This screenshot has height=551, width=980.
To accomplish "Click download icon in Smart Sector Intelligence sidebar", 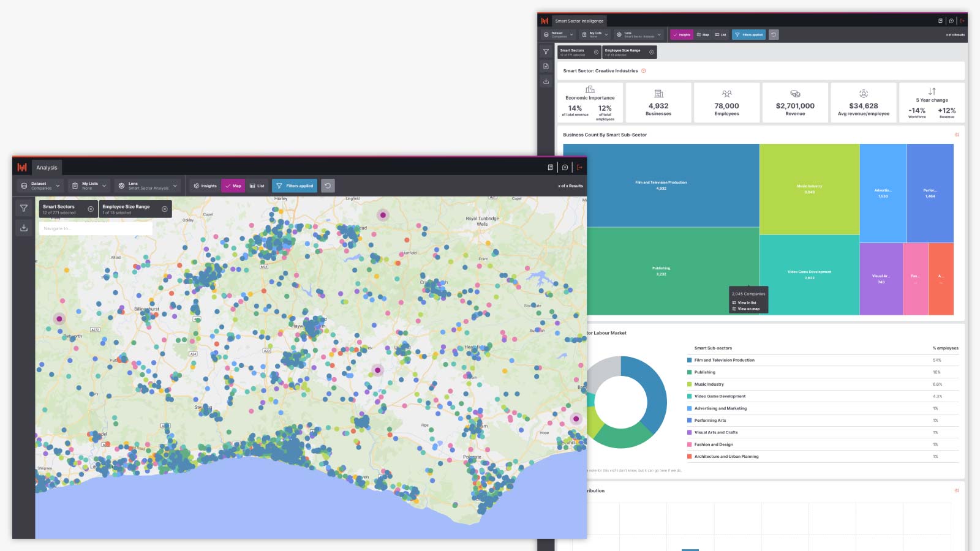I will point(546,81).
